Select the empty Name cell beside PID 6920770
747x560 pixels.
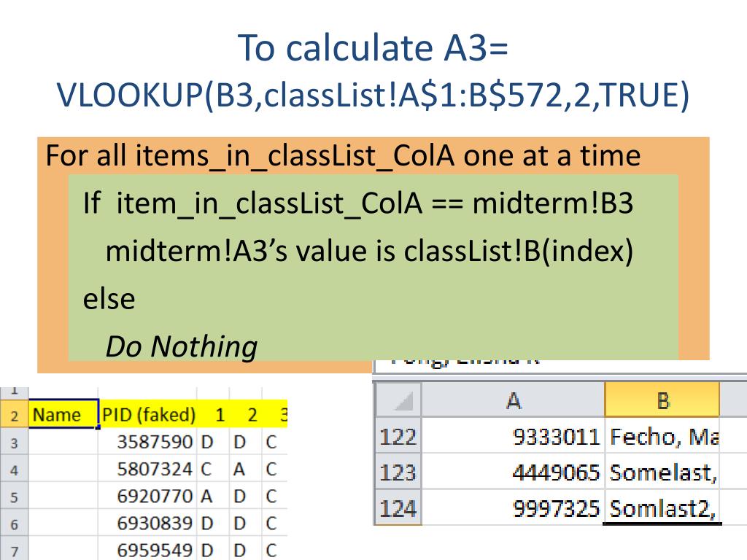click(63, 496)
